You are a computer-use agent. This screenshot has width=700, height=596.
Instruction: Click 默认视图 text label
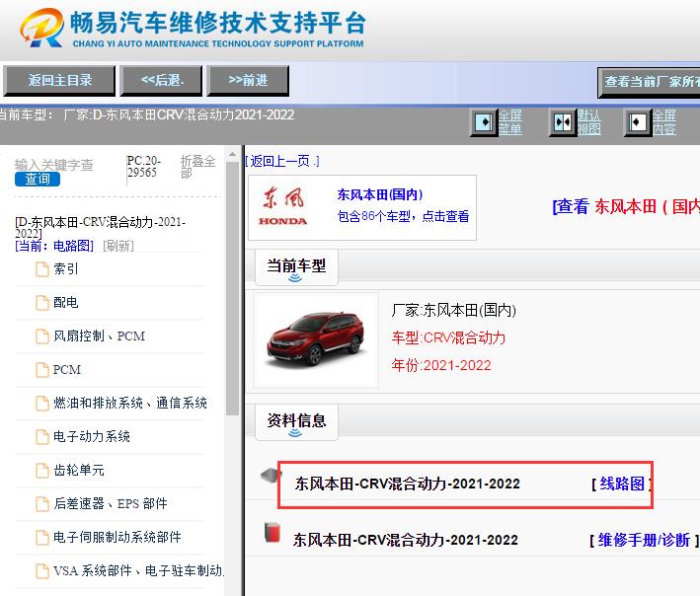pos(588,122)
